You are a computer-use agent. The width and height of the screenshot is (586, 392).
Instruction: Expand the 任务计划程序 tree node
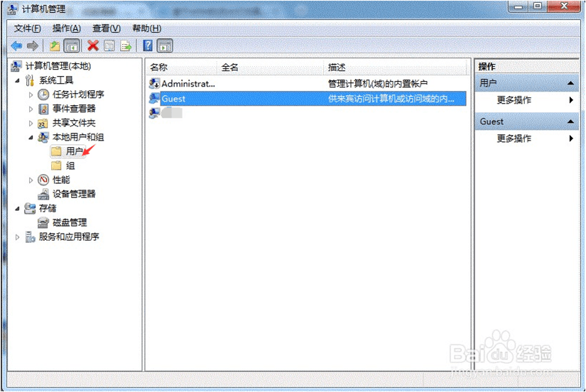(x=31, y=94)
